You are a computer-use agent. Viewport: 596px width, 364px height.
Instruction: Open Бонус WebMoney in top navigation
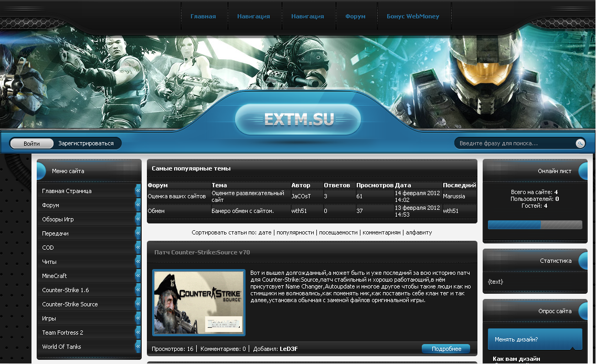click(413, 16)
